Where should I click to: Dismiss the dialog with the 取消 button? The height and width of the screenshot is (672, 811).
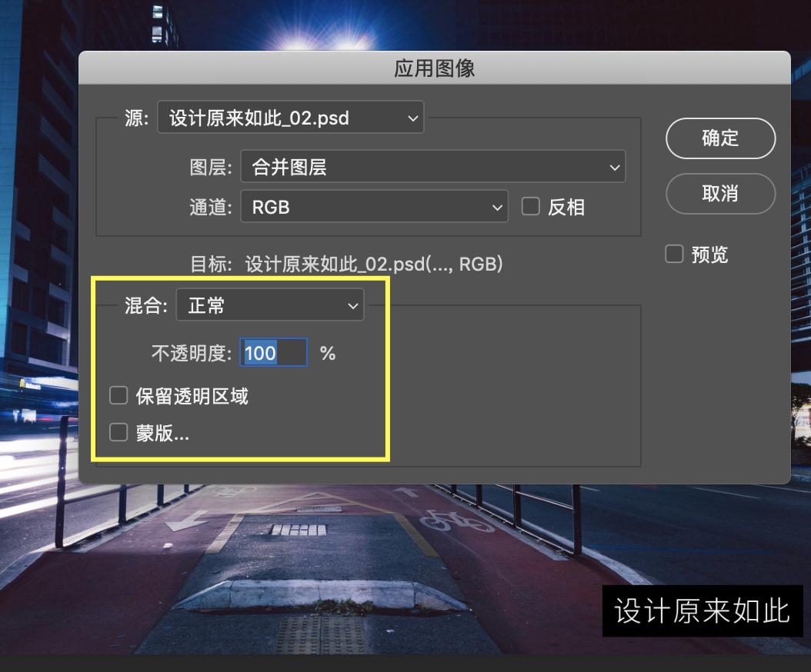point(720,194)
